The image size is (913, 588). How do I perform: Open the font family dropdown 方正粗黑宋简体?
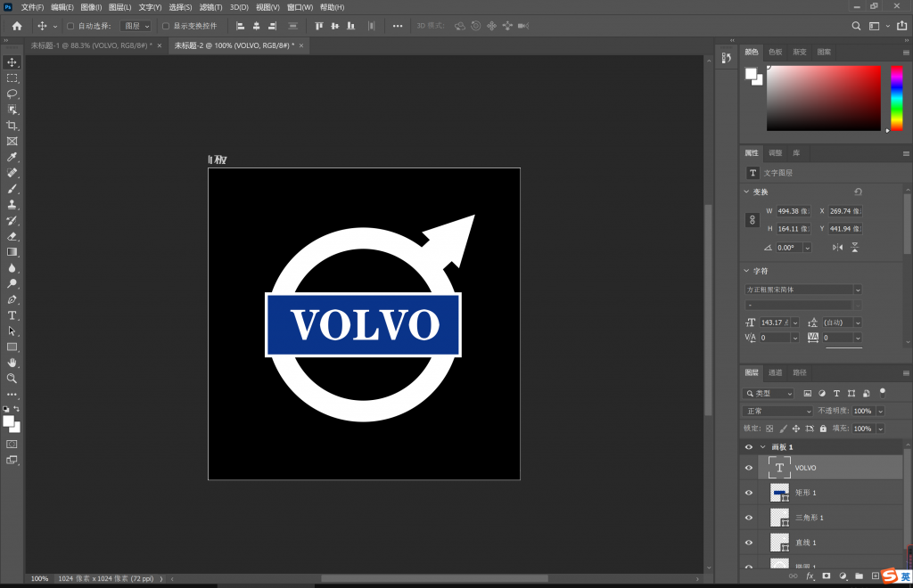pyautogui.click(x=803, y=290)
